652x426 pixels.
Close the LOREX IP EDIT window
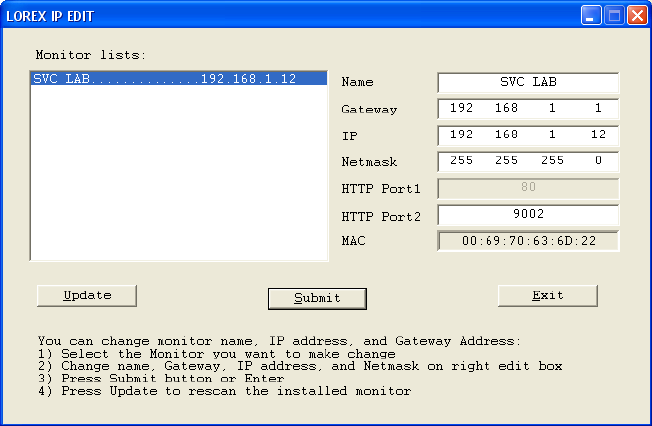click(635, 15)
